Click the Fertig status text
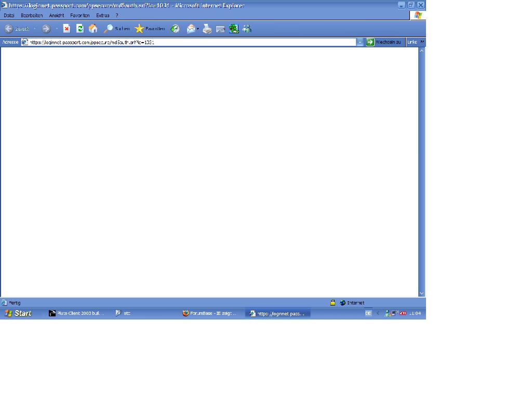This screenshot has height=399, width=532. click(x=15, y=303)
